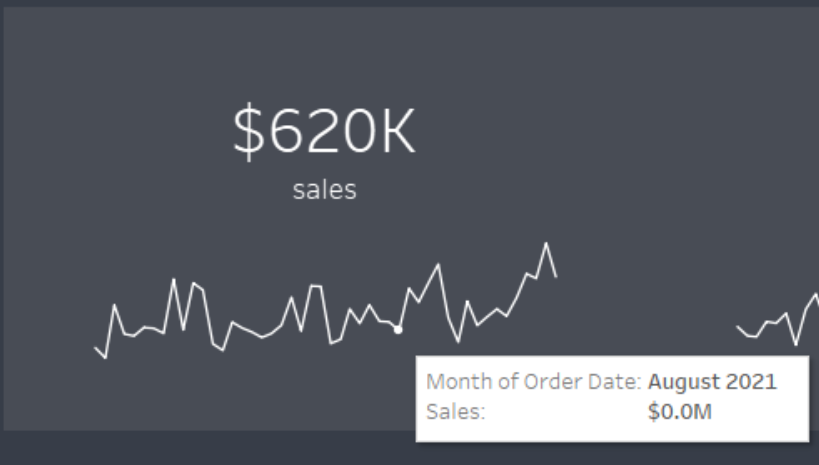The width and height of the screenshot is (819, 465).
Task: Click the partial sparkline at the right edge
Action: tap(778, 320)
